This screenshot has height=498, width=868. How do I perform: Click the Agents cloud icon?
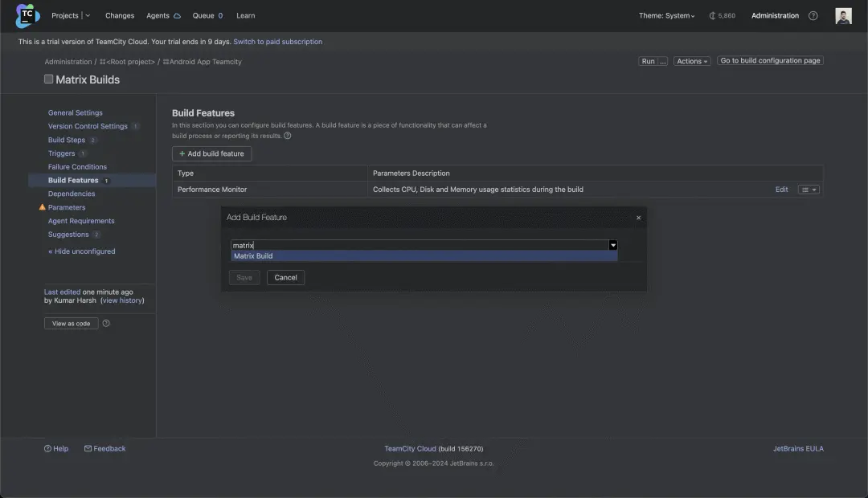177,16
